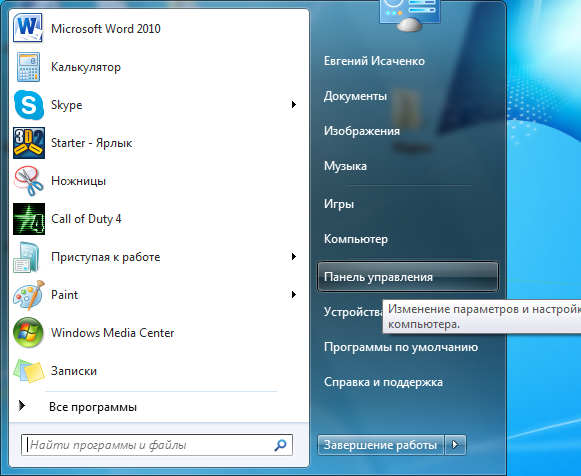Click the Калькулятор label

pos(86,67)
